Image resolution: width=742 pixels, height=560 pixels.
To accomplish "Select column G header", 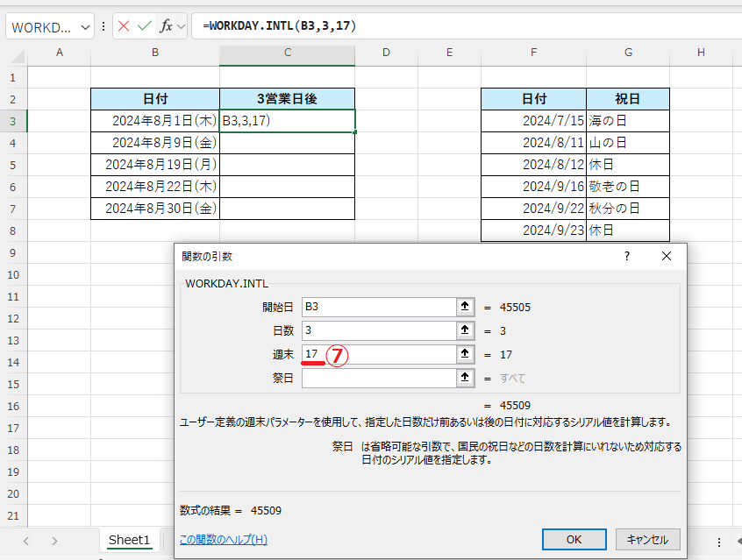I will [x=628, y=53].
